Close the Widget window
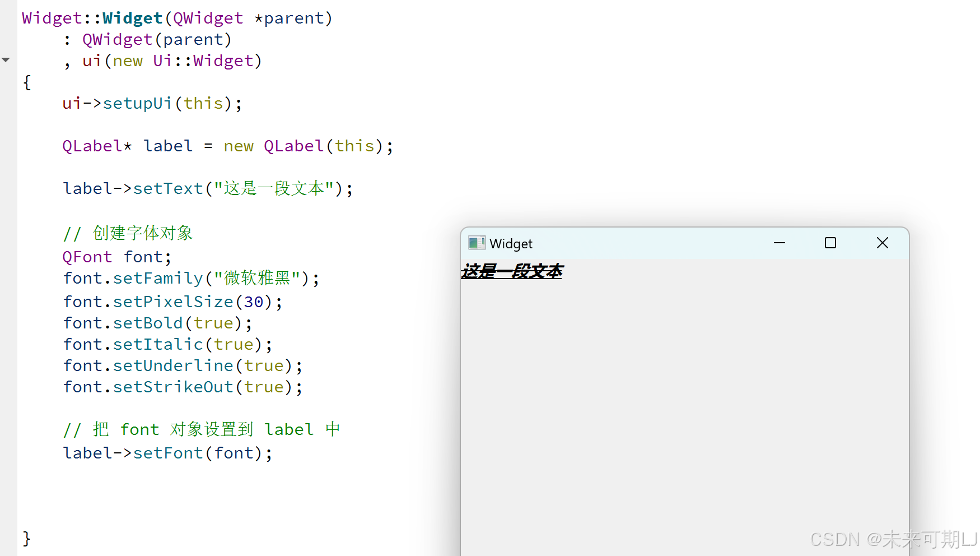980x556 pixels. 883,243
